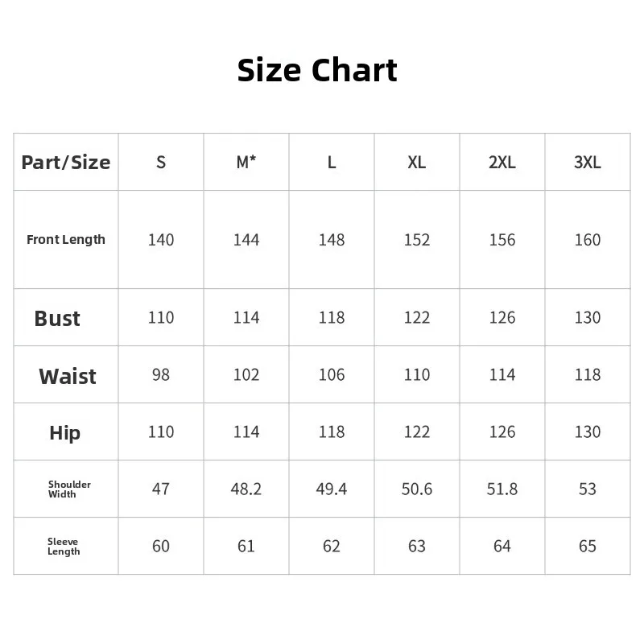Click the sleeve length value 65
The image size is (644, 644).
pyautogui.click(x=588, y=546)
